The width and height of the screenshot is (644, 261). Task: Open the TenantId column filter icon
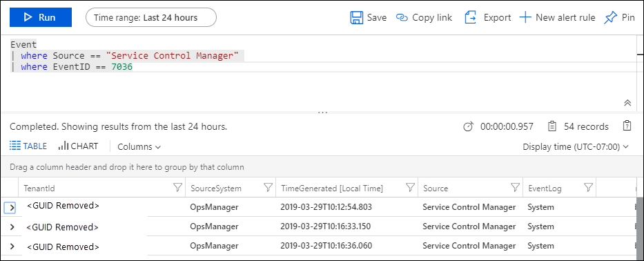click(x=177, y=188)
